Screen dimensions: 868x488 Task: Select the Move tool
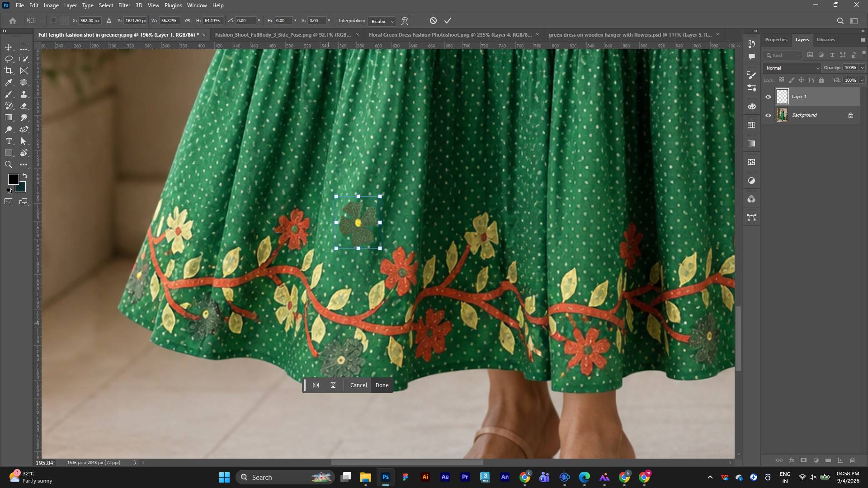[9, 47]
